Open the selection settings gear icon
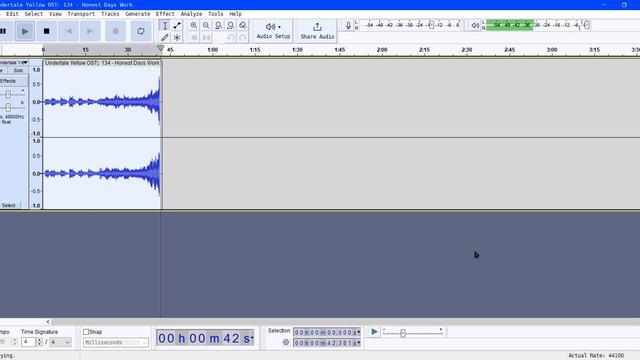 click(x=286, y=342)
